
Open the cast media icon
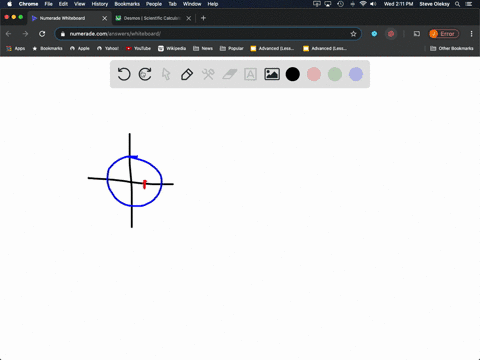[x=417, y=34]
